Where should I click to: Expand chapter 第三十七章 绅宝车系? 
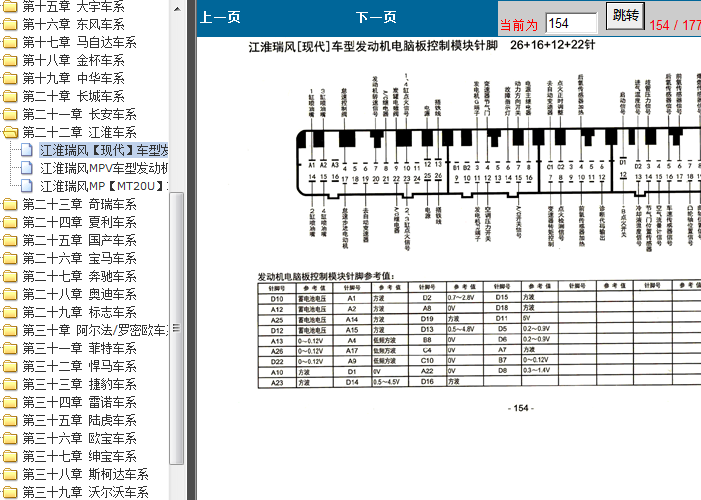(x=80, y=456)
